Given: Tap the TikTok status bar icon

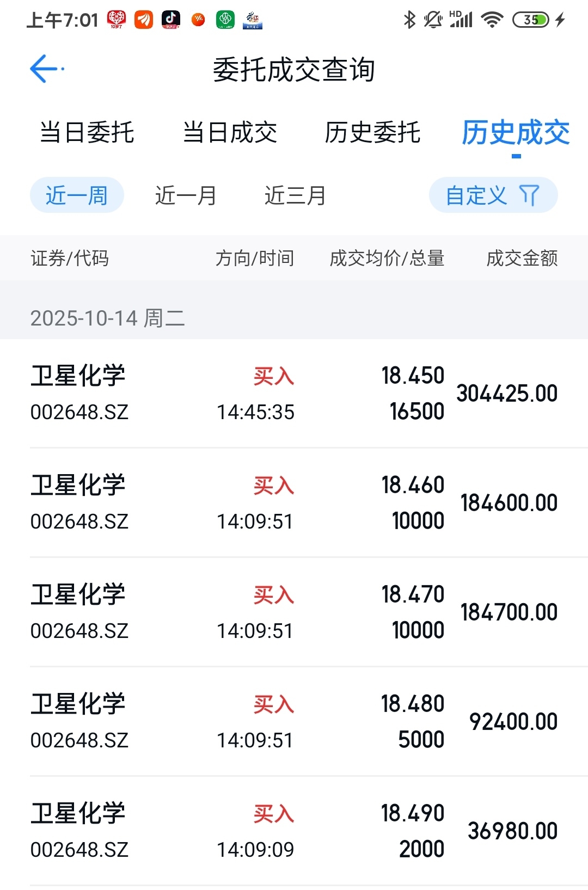Looking at the screenshot, I should click(171, 20).
